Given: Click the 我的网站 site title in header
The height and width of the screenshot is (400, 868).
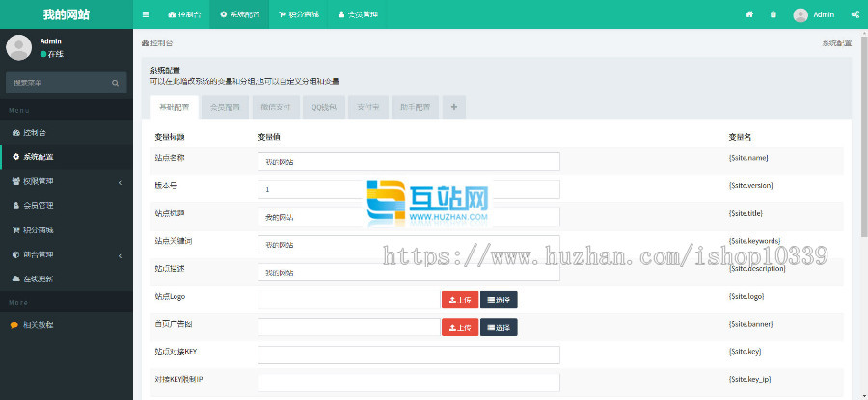Looking at the screenshot, I should coord(67,14).
